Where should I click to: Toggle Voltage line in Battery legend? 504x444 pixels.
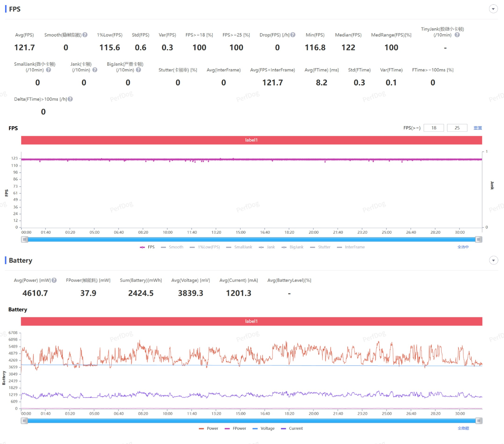(x=263, y=428)
